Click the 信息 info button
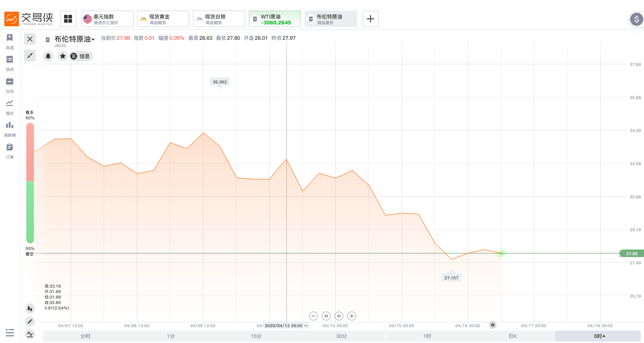This screenshot has width=644, height=343. point(81,56)
